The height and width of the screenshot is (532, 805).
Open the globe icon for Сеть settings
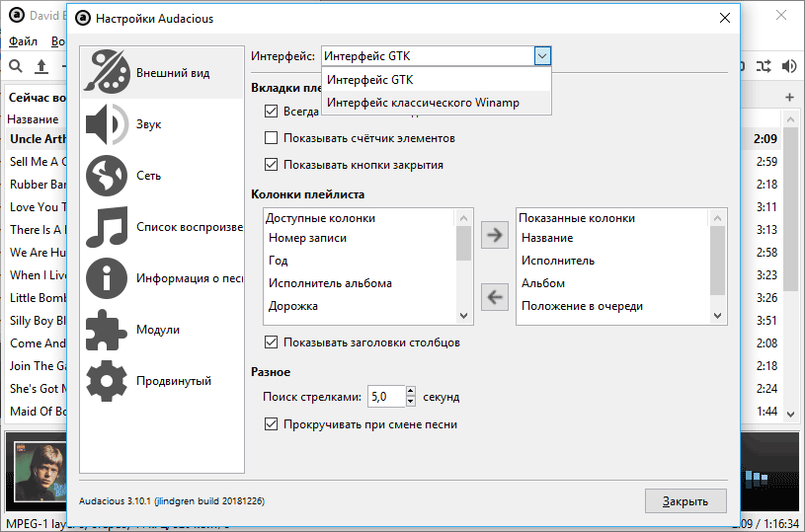[107, 176]
